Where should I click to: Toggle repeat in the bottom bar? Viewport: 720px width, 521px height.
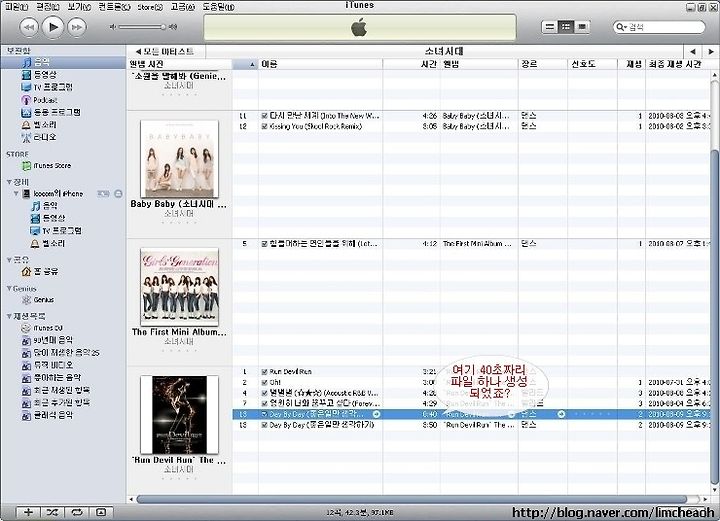77,512
